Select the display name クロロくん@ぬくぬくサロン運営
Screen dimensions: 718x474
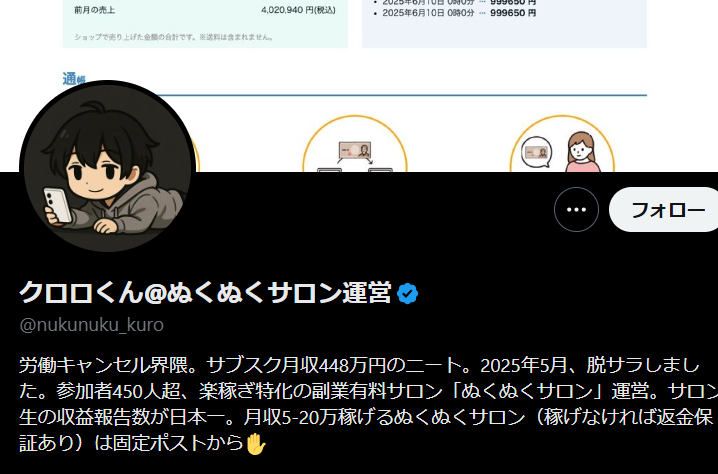tap(205, 293)
